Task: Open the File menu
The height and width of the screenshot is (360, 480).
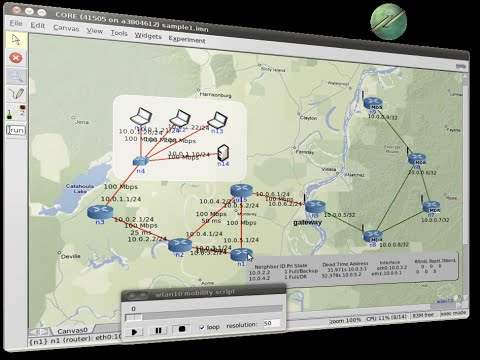Action: [x=16, y=23]
